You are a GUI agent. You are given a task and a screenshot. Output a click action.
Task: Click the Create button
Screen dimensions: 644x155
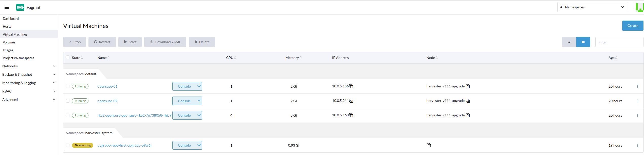pos(632,25)
